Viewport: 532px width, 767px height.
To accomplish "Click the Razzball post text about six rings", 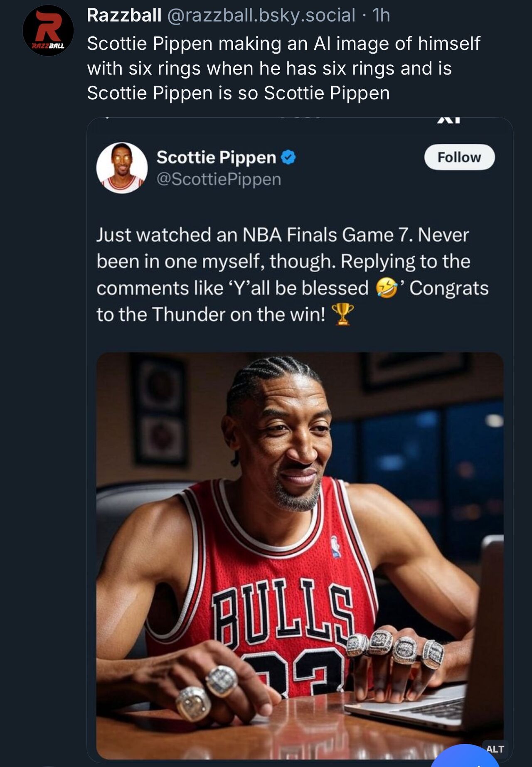I will point(284,68).
